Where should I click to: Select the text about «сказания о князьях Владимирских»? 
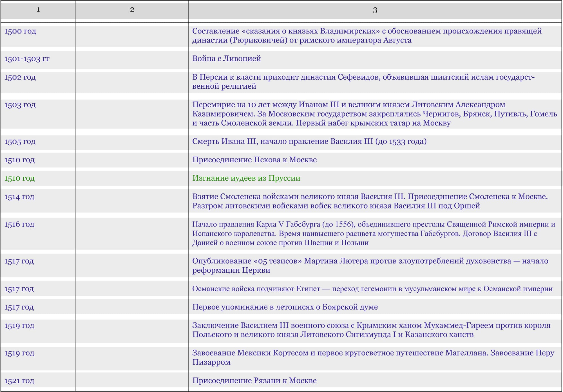[367, 36]
